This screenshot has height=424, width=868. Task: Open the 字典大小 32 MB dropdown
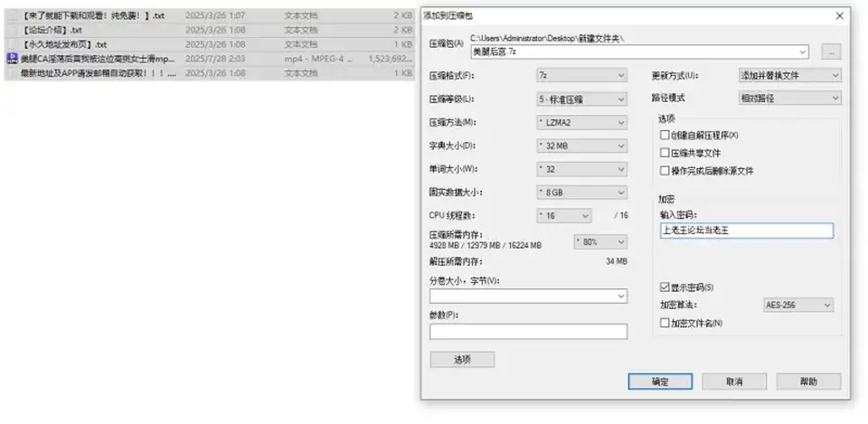(x=581, y=146)
